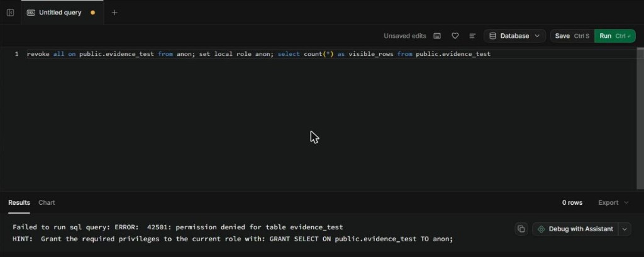Screen dimensions: 644x257
Task: Copy error message with copy icon
Action: pos(521,229)
